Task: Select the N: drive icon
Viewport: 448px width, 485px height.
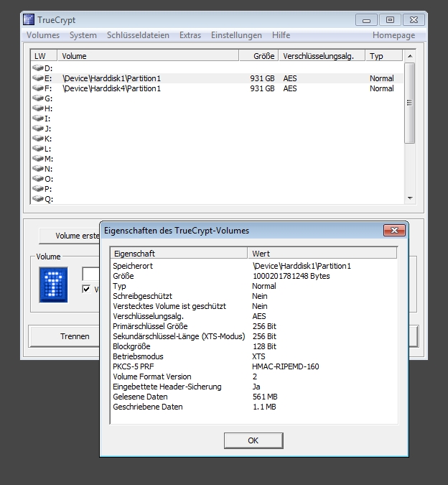Action: pyautogui.click(x=38, y=169)
